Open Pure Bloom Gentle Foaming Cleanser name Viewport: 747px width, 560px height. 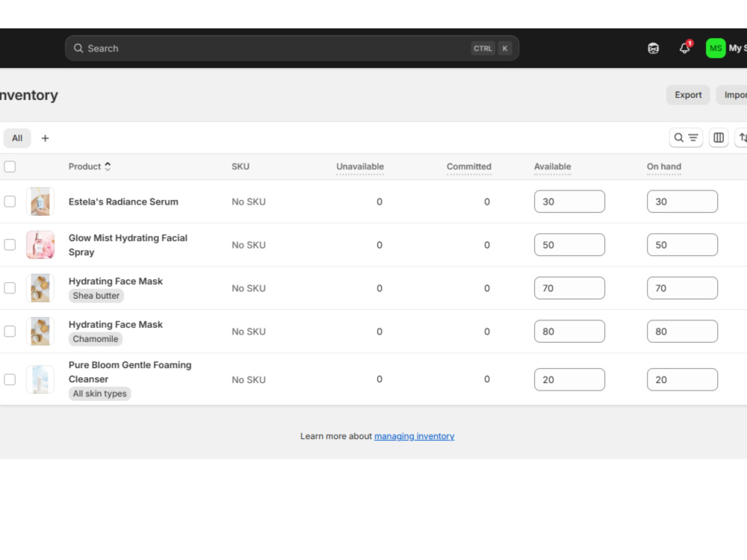(130, 372)
